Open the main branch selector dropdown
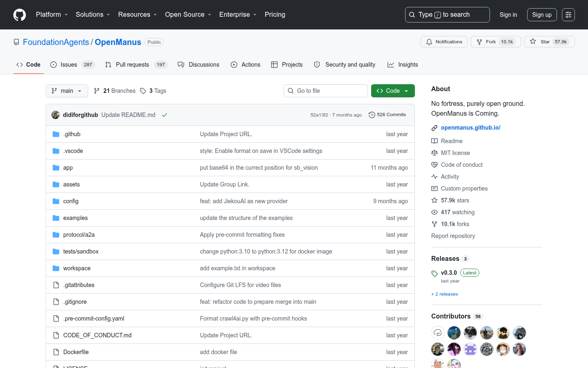 (x=67, y=91)
